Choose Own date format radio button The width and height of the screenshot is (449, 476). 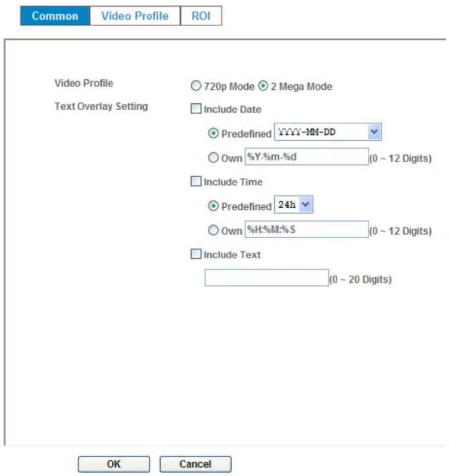(213, 157)
